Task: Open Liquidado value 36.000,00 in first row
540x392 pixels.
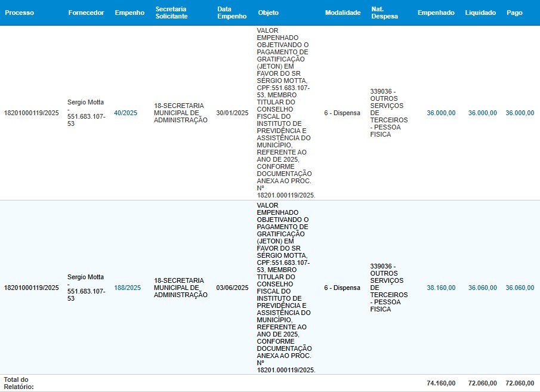Action: click(x=482, y=113)
